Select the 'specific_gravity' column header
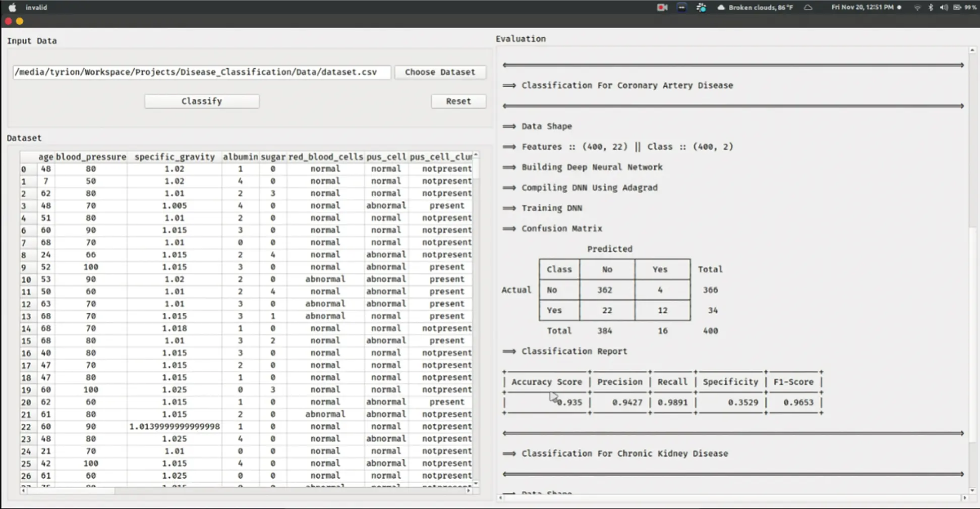 pyautogui.click(x=175, y=157)
